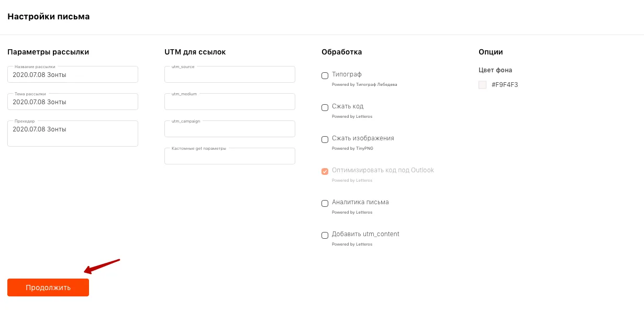
Task: Select the Прехедер text area
Action: pos(73,134)
